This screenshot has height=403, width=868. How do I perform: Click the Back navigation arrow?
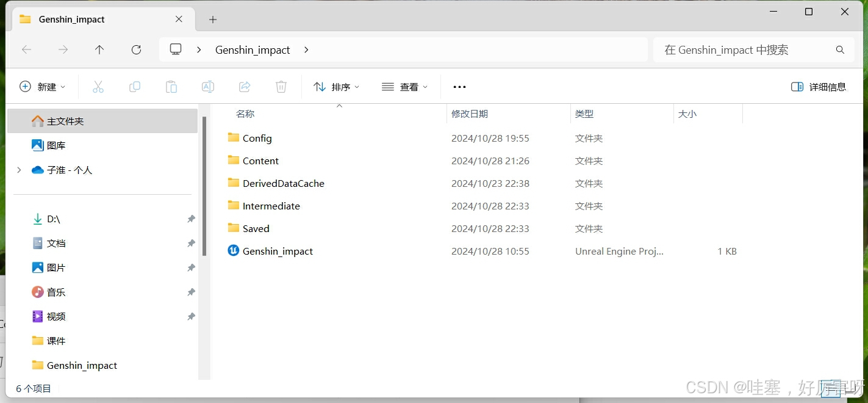26,49
